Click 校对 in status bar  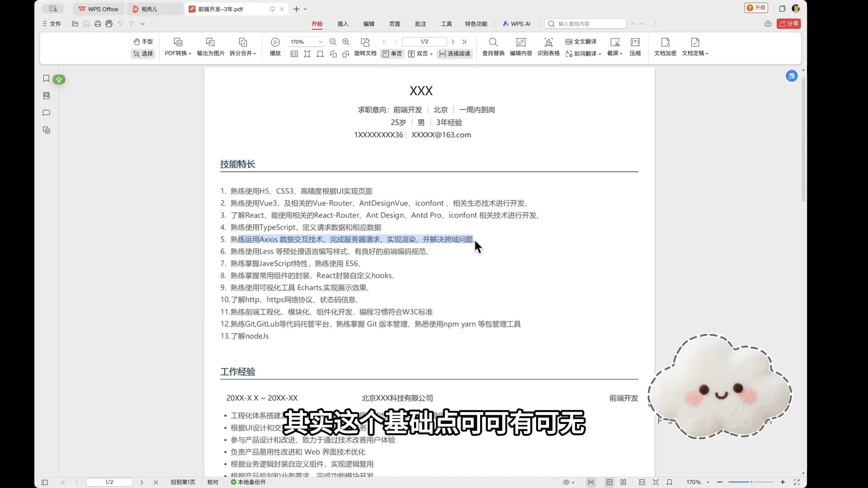(212, 482)
